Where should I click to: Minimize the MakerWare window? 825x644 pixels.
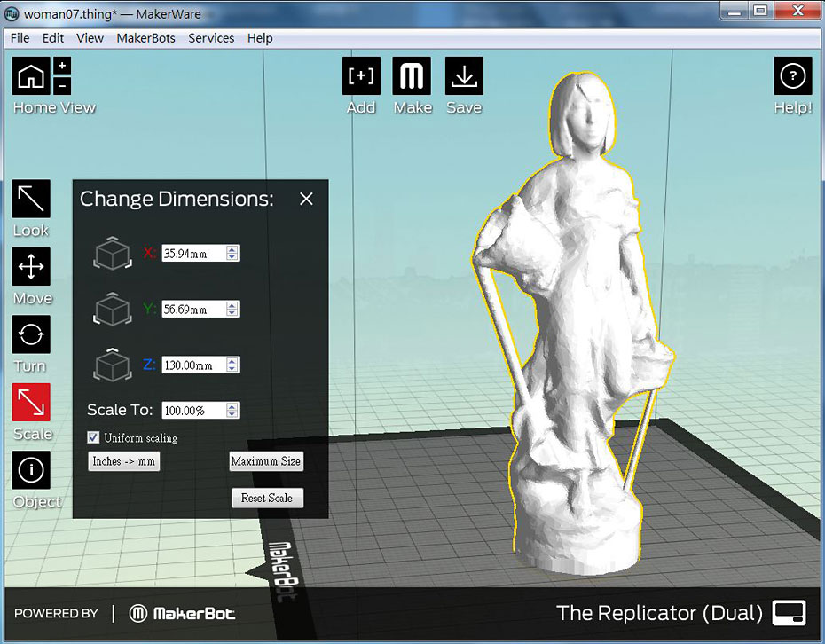(735, 11)
